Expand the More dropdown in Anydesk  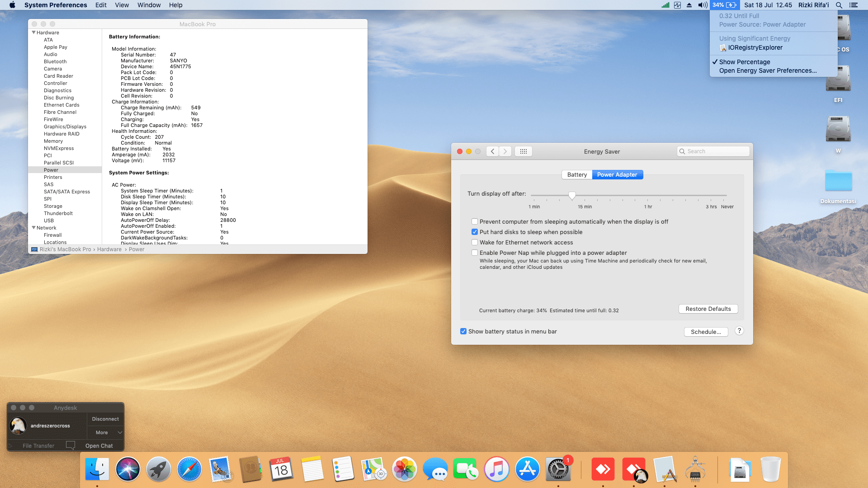(105, 432)
